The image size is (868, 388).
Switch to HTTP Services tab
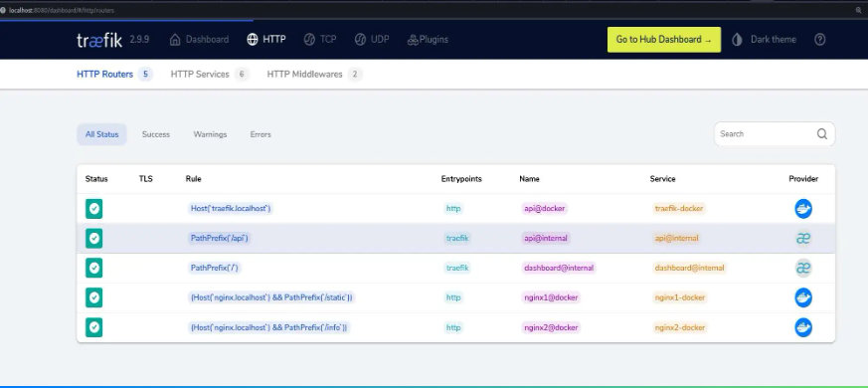pyautogui.click(x=210, y=74)
